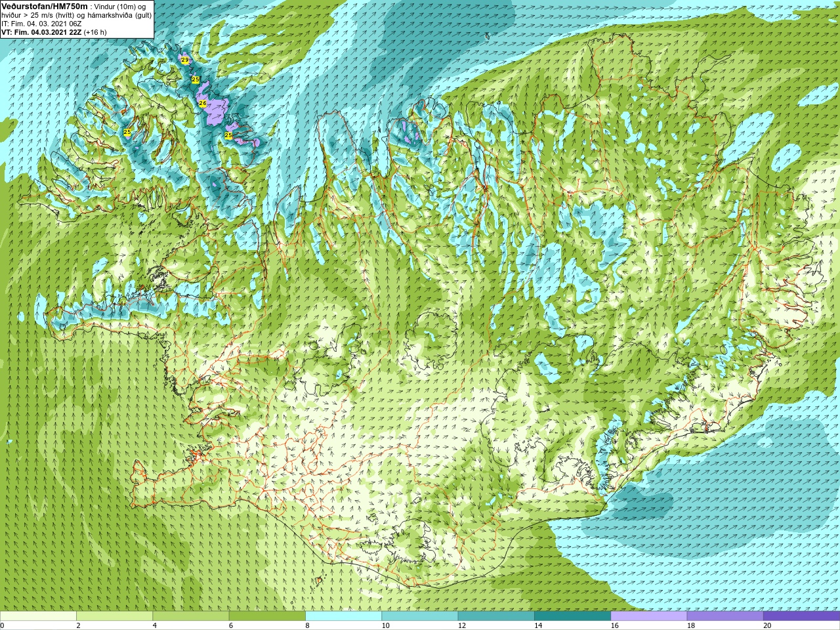Click the 'Vindur (10m) og' label
The height and width of the screenshot is (630, 840).
120,7
